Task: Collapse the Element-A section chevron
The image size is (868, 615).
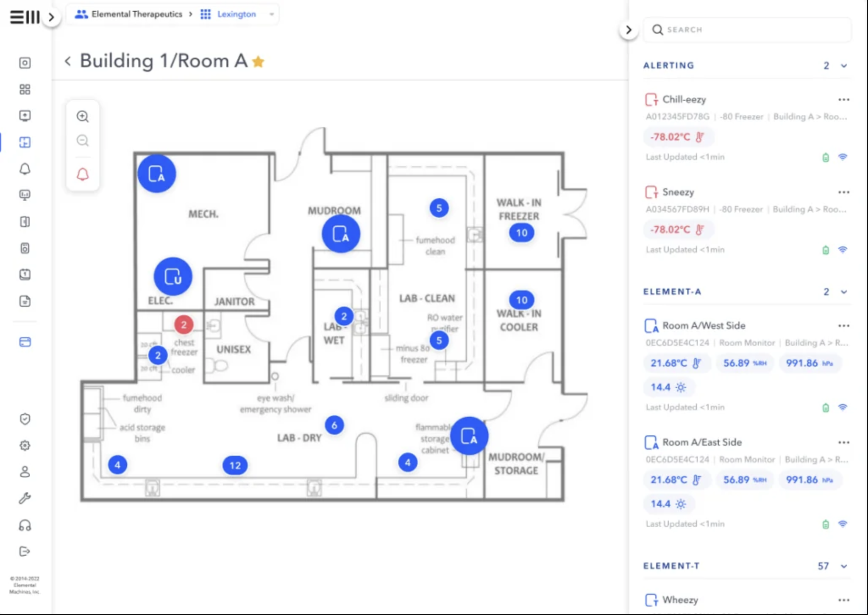Action: [x=844, y=292]
